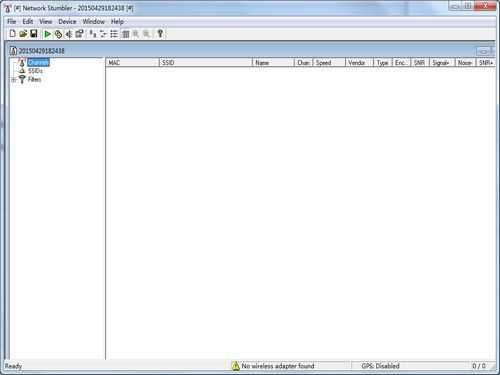Click the zoom out magnifier icon

pos(146,34)
